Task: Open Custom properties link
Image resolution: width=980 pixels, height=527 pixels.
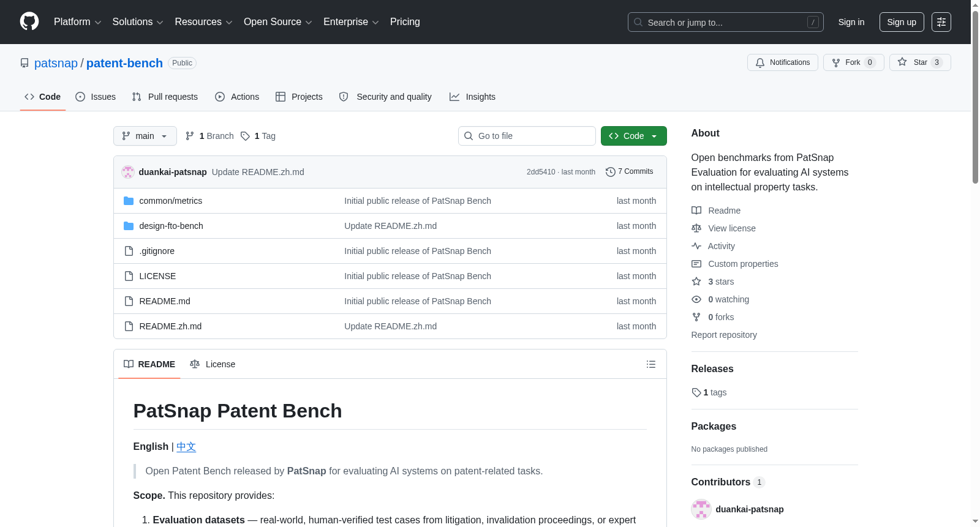Action: point(735,264)
